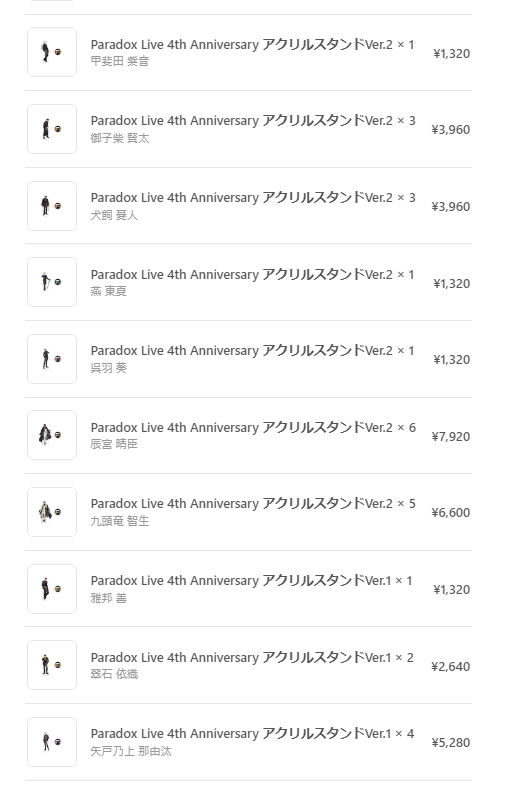
Task: Open the 甲斐田 紫音 acrylic stand thumbnail
Action: tap(52, 52)
